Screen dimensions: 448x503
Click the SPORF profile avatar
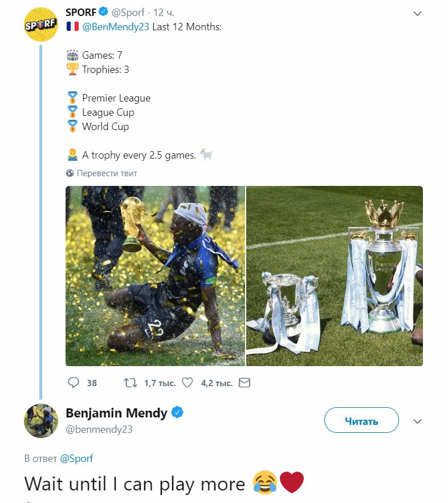(41, 25)
